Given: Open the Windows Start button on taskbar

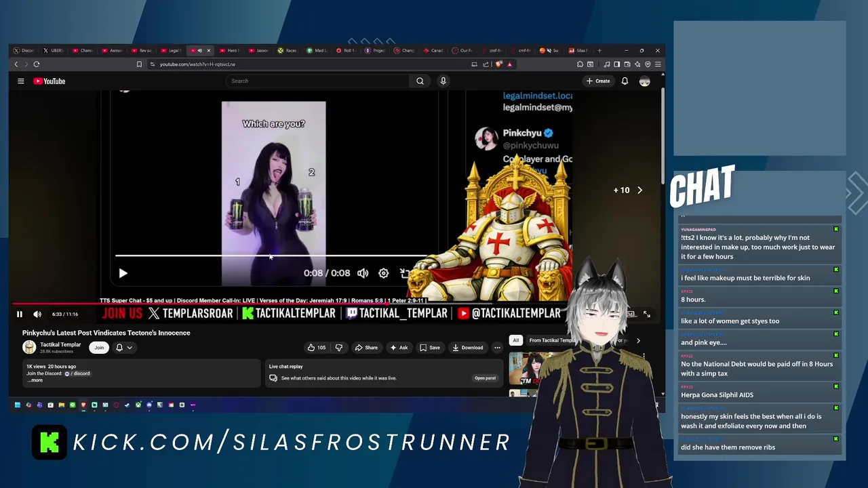Looking at the screenshot, I should tap(18, 405).
